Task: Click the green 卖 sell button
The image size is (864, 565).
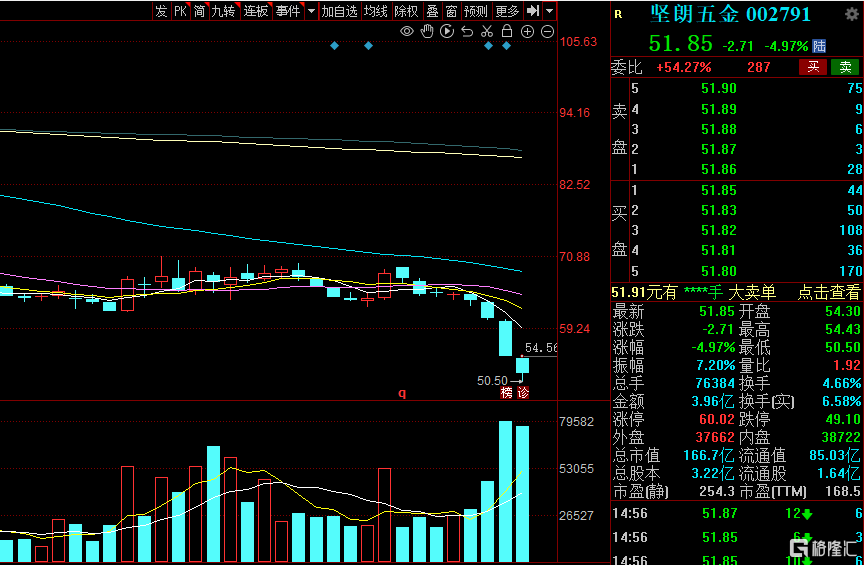Action: pyautogui.click(x=845, y=67)
